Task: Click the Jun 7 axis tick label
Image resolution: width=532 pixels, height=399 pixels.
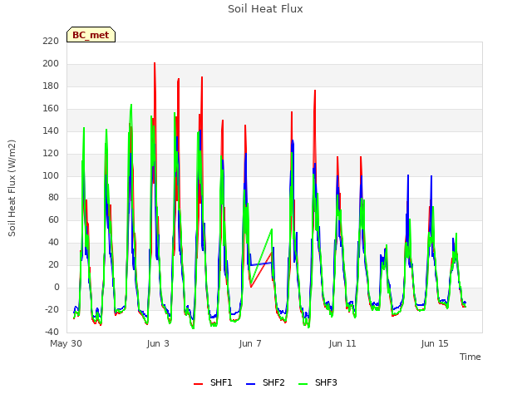Action: tap(250, 343)
